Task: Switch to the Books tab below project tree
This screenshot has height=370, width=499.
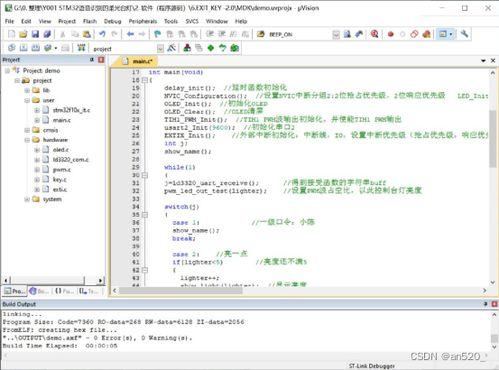Action: pyautogui.click(x=39, y=291)
